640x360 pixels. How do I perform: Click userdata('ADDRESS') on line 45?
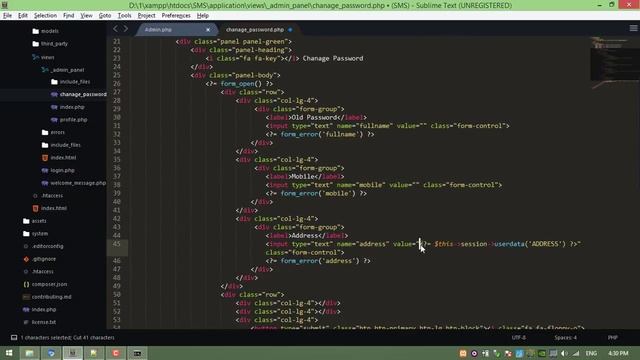pyautogui.click(x=530, y=244)
